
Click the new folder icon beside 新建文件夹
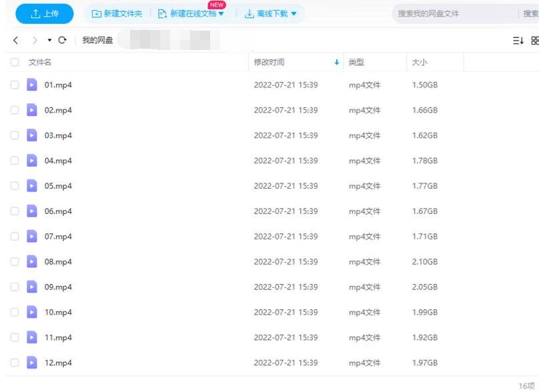(95, 13)
